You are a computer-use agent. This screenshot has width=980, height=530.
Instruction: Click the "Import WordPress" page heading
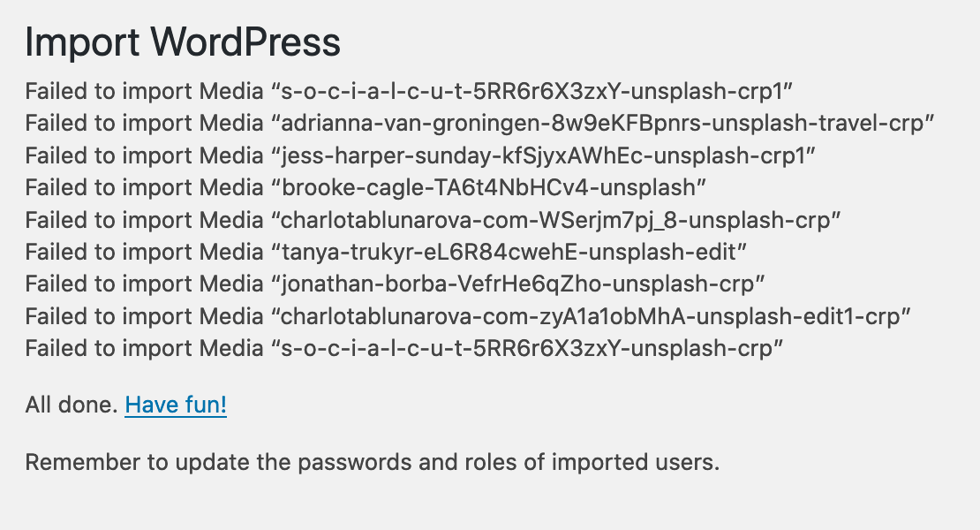[x=182, y=43]
